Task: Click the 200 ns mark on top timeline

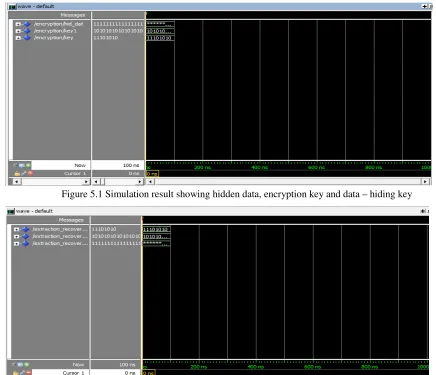Action: point(203,167)
